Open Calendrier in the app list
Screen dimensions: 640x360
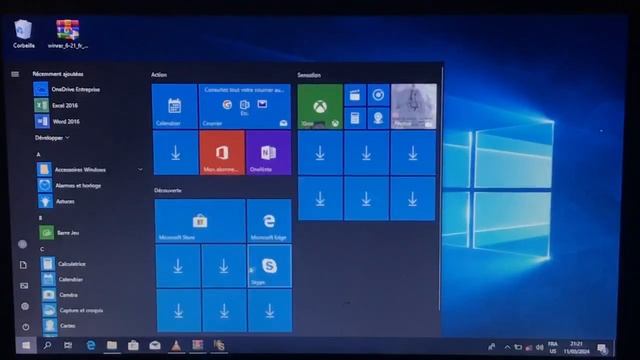pyautogui.click(x=62, y=279)
